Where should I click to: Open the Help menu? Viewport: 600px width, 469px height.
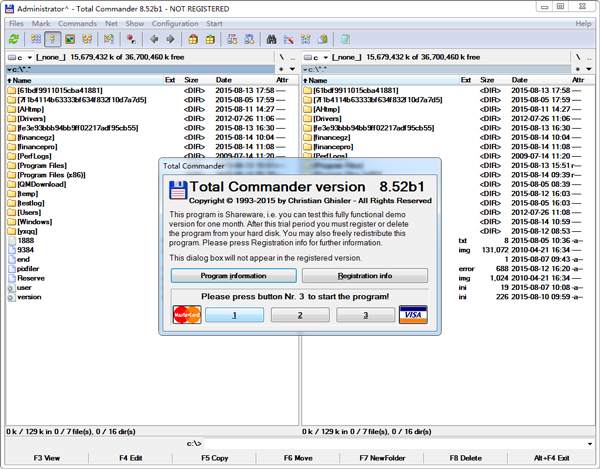[x=583, y=23]
